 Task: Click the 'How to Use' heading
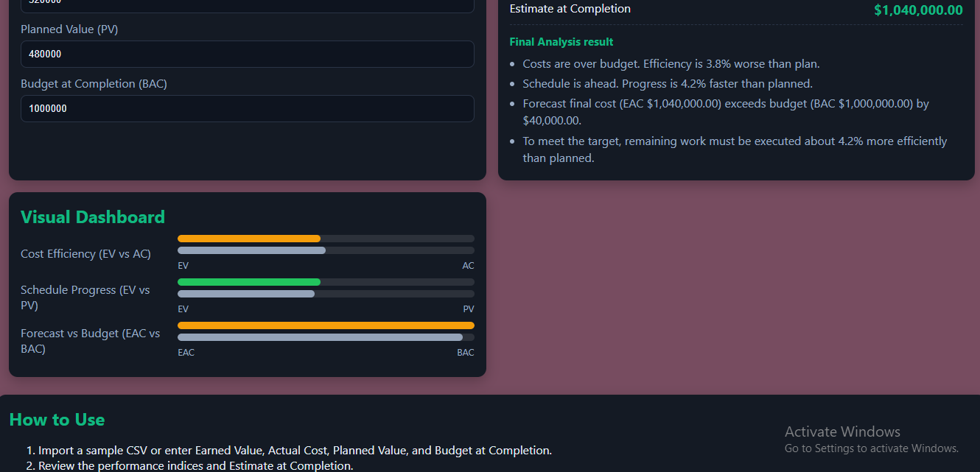pyautogui.click(x=57, y=420)
